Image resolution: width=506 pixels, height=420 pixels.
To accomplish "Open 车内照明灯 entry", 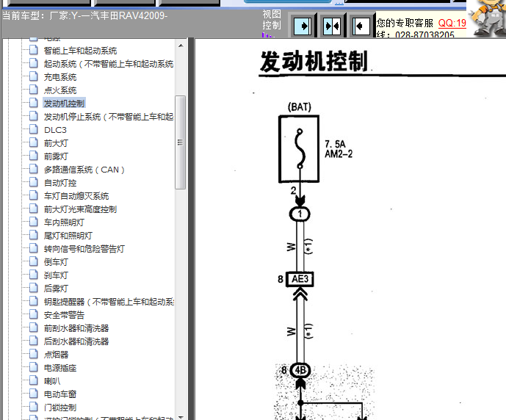I will [64, 222].
